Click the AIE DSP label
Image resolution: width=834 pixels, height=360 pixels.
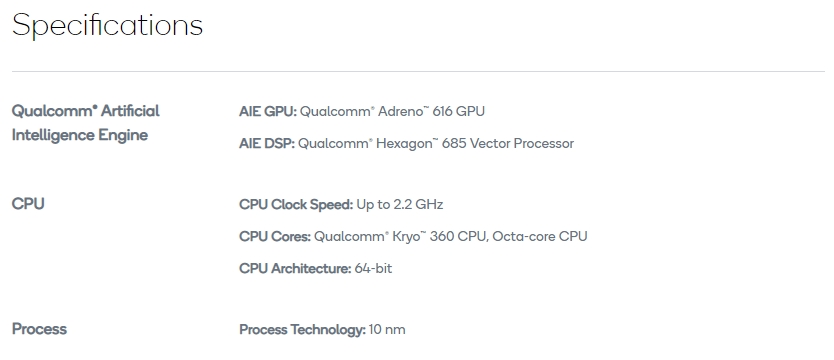pyautogui.click(x=267, y=144)
